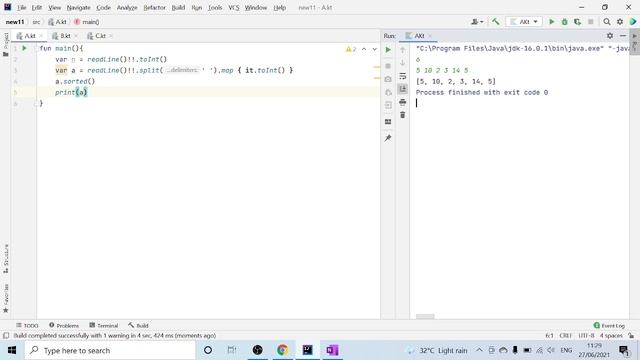Open the TODO tool window
Image resolution: width=640 pixels, height=360 pixels.
pyautogui.click(x=27, y=325)
